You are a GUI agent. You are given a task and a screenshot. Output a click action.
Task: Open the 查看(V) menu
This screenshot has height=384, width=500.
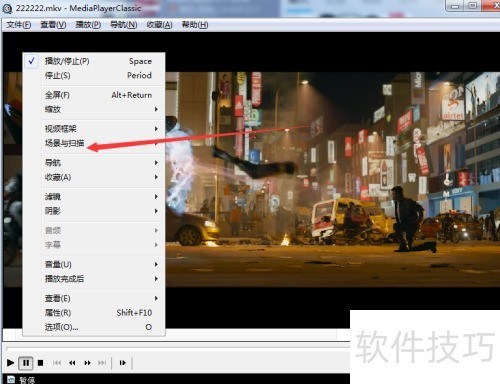(x=53, y=25)
